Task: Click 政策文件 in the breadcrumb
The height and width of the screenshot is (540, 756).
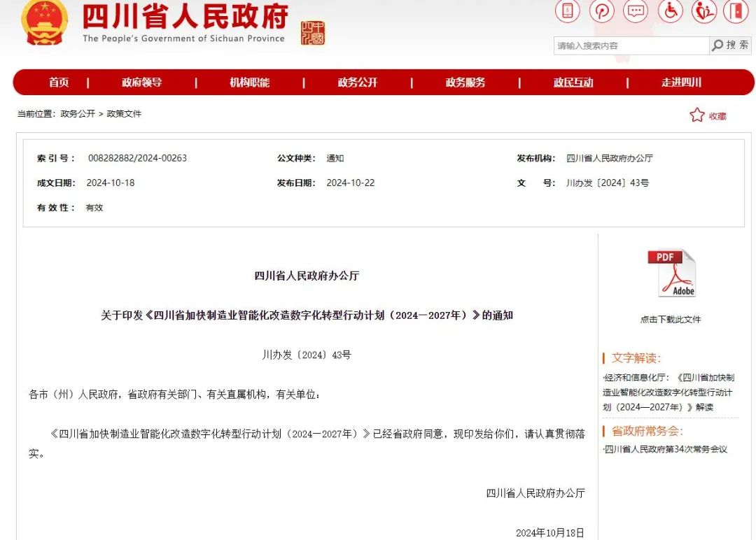Action: tap(124, 114)
